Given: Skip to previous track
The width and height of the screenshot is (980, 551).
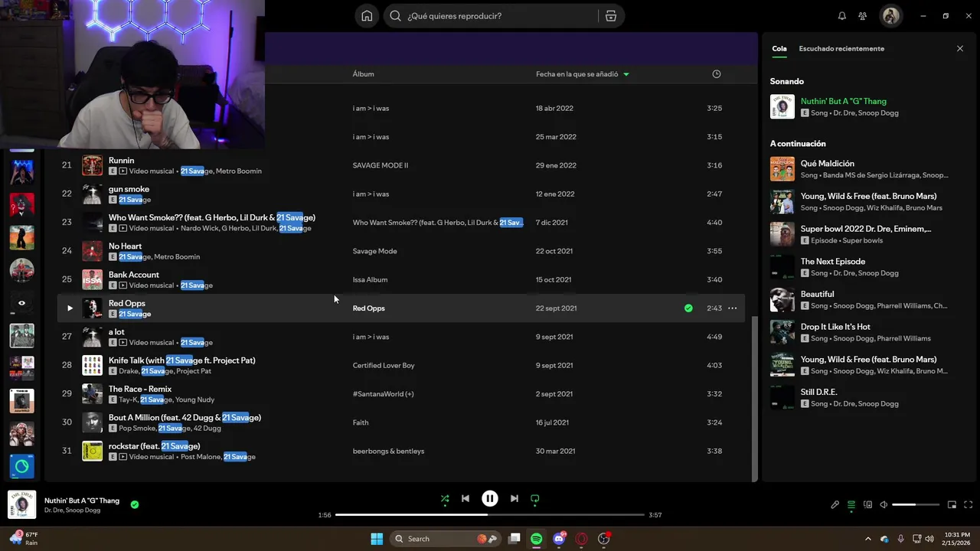Looking at the screenshot, I should click(x=465, y=498).
